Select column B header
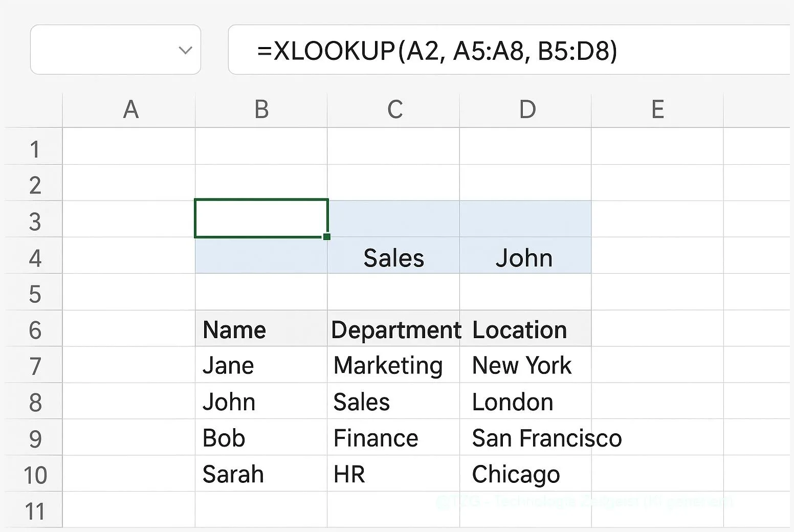This screenshot has height=532, width=794. point(261,109)
